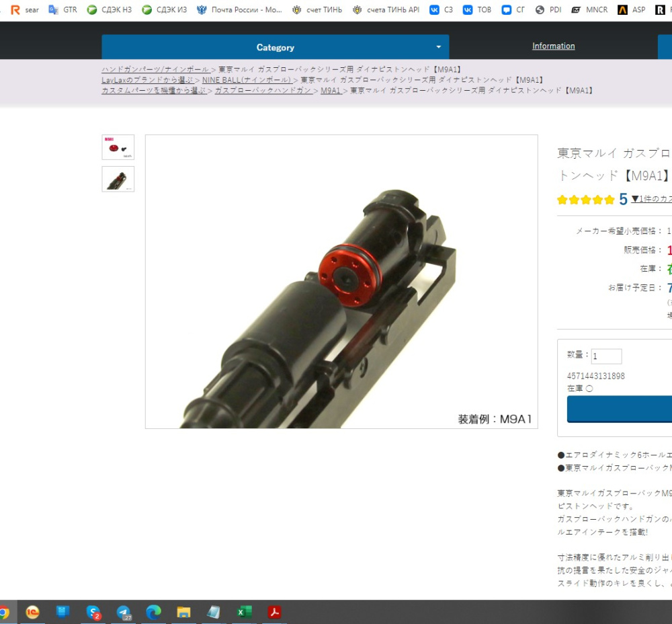Open the СДЭК НЗ bookmark

(x=109, y=9)
